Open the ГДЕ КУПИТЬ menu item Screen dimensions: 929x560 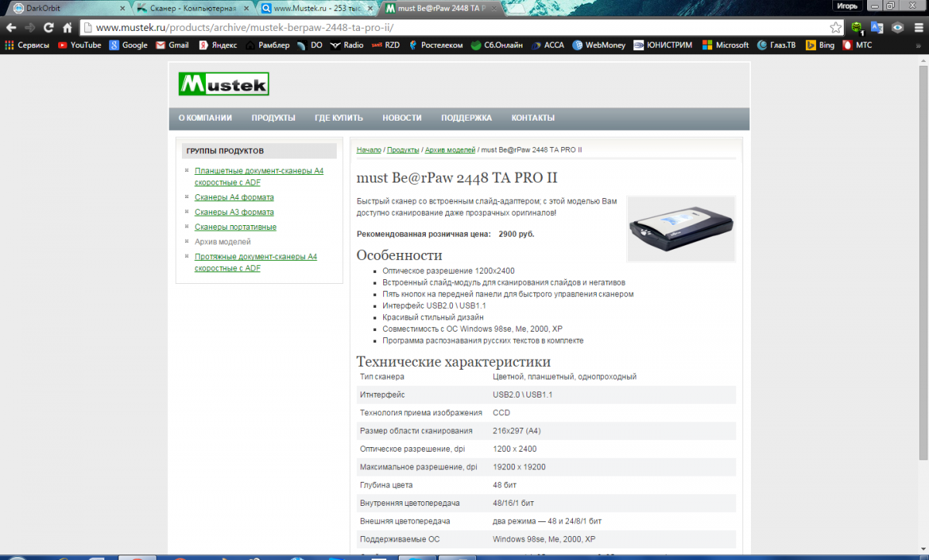coord(338,118)
